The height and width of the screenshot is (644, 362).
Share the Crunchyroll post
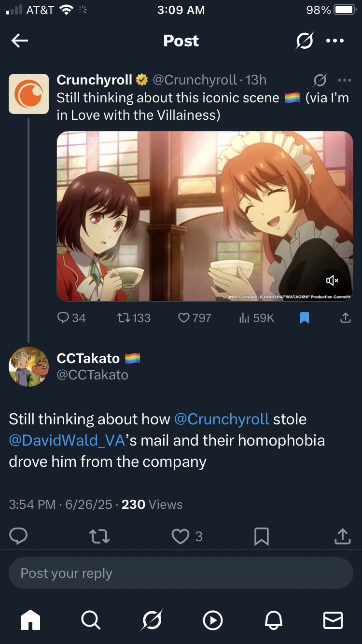(x=345, y=318)
